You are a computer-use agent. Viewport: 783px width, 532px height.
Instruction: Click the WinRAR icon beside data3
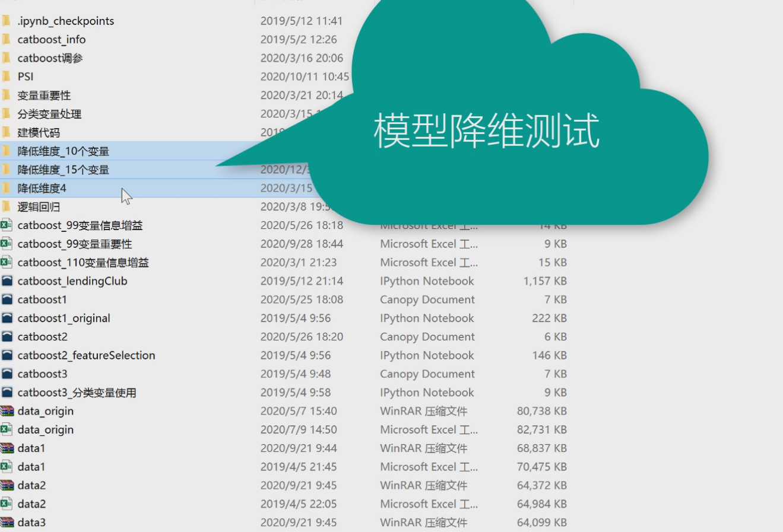point(9,522)
